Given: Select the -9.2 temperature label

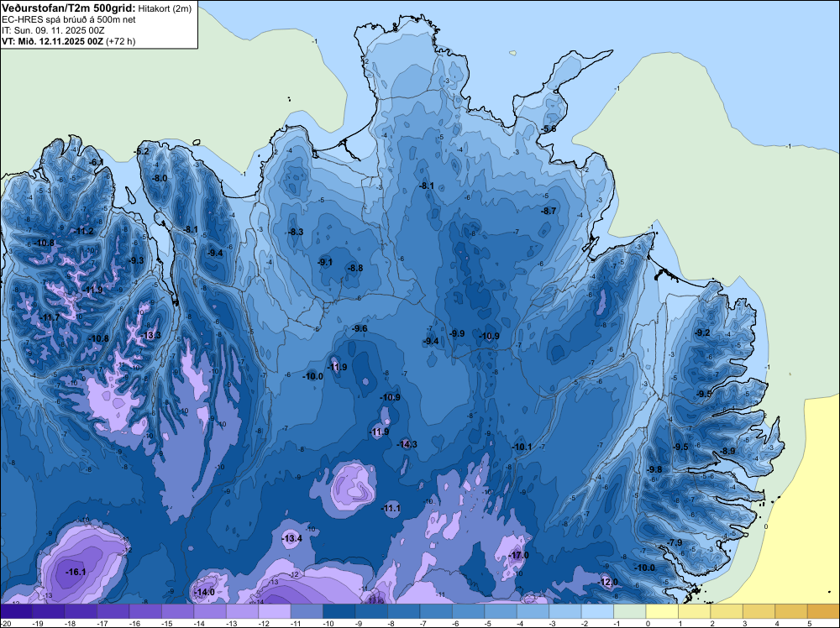Looking at the screenshot, I should click(x=702, y=332).
